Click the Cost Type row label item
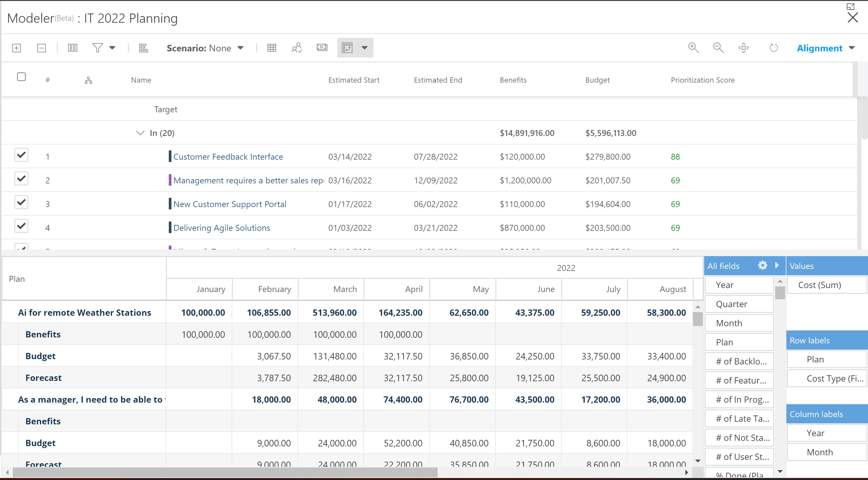This screenshot has height=480, width=868. coord(827,379)
